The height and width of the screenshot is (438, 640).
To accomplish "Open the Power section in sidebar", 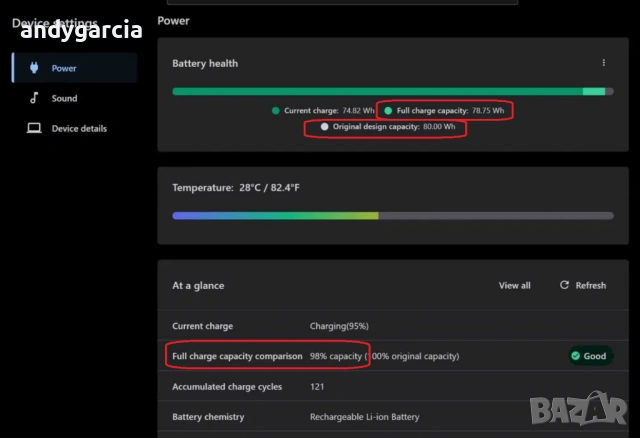I will point(74,68).
